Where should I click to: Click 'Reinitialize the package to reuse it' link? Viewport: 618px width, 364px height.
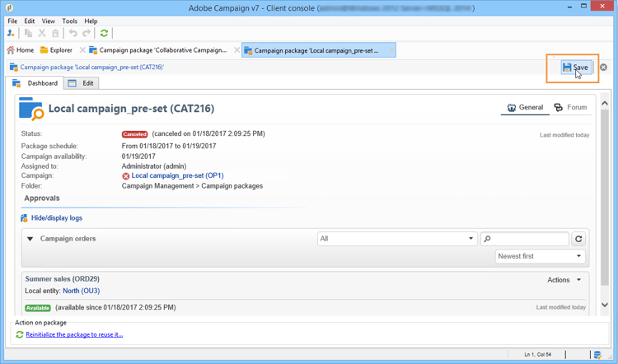coord(74,334)
